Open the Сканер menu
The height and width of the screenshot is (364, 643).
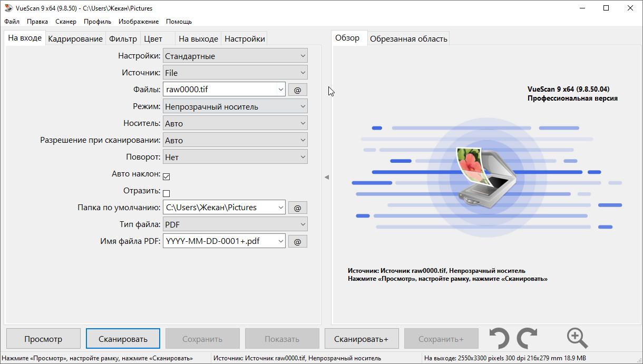(65, 22)
